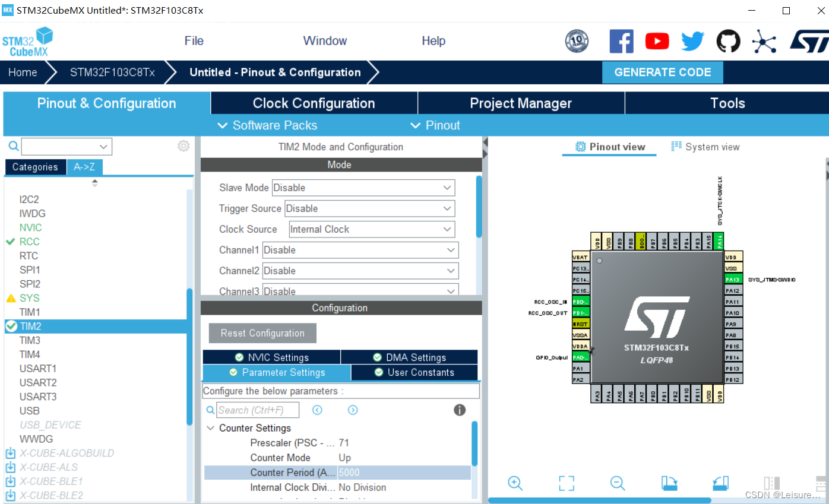Switch to System view
Screen dimensions: 829x504
[x=705, y=147]
